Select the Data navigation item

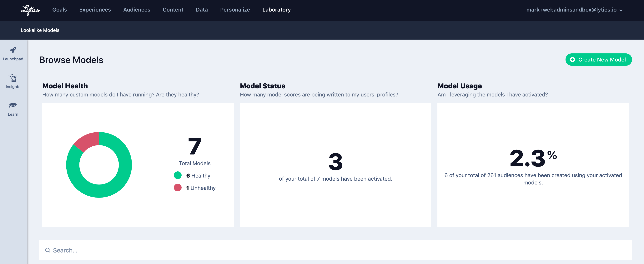point(202,10)
